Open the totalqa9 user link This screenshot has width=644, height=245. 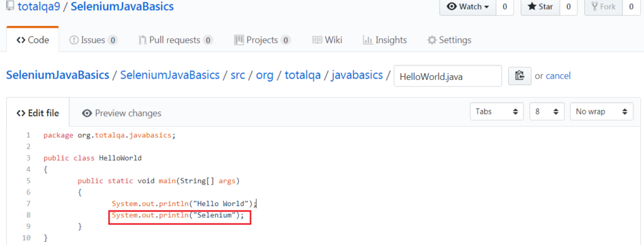(x=41, y=6)
